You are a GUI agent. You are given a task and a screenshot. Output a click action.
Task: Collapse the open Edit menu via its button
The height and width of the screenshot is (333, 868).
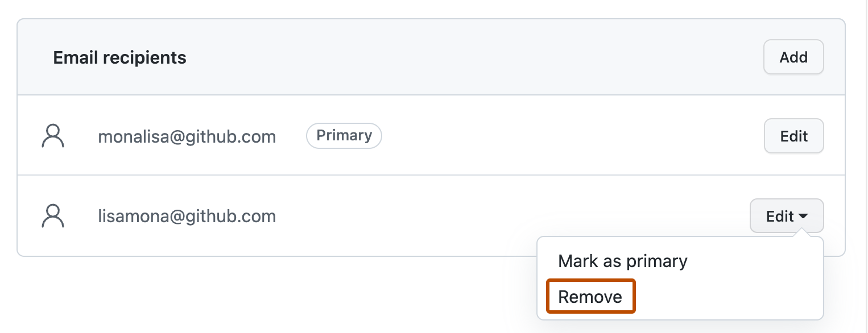787,216
